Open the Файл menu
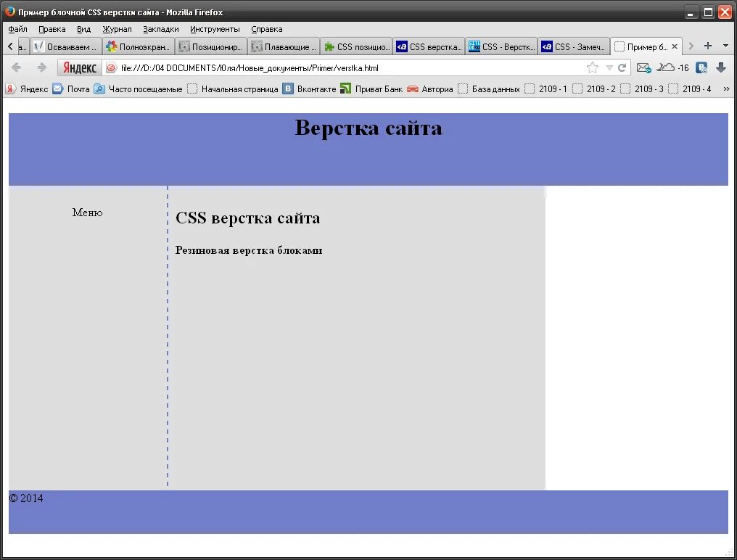This screenshot has width=737, height=560. [x=18, y=29]
